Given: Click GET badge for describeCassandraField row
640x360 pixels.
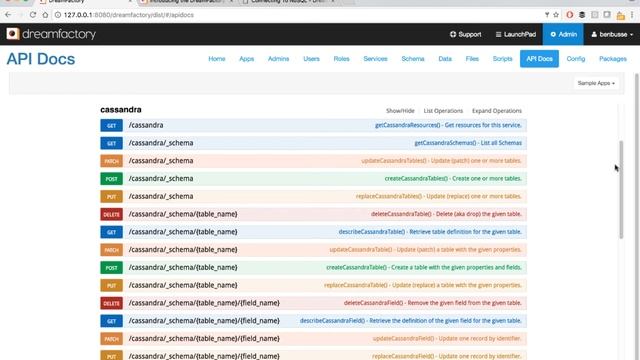Looking at the screenshot, I should point(111,321).
